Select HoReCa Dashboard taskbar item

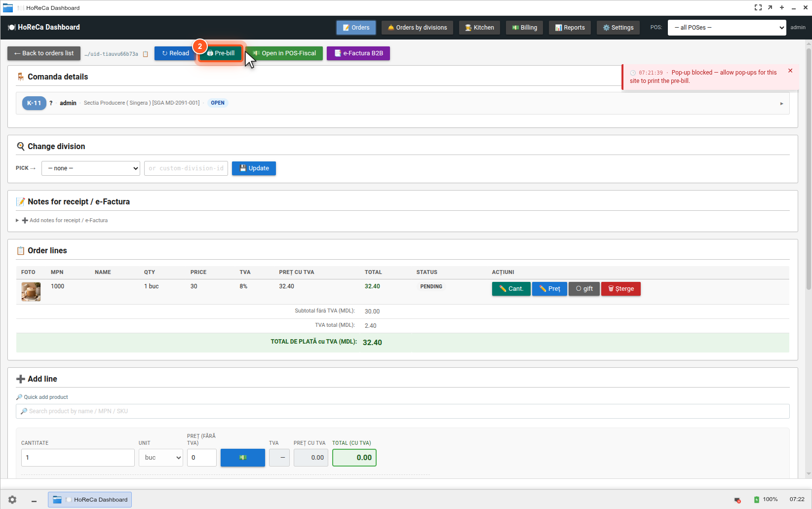90,500
